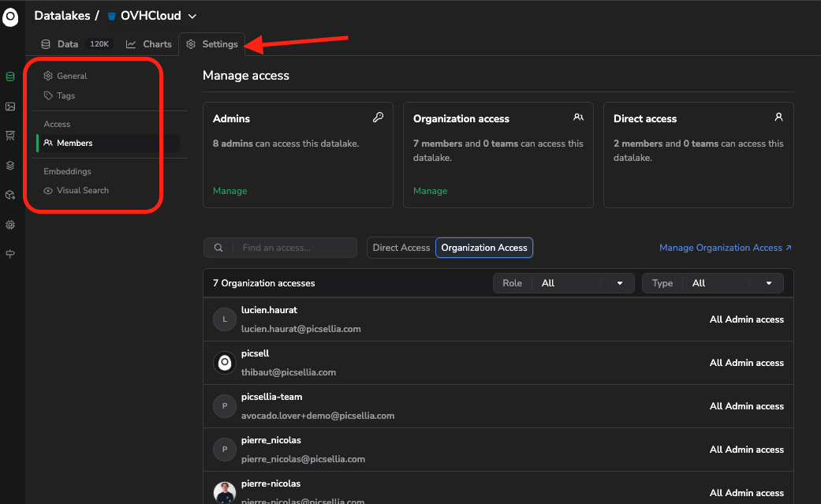Click Manage under Admins card
The image size is (821, 504).
pos(230,191)
